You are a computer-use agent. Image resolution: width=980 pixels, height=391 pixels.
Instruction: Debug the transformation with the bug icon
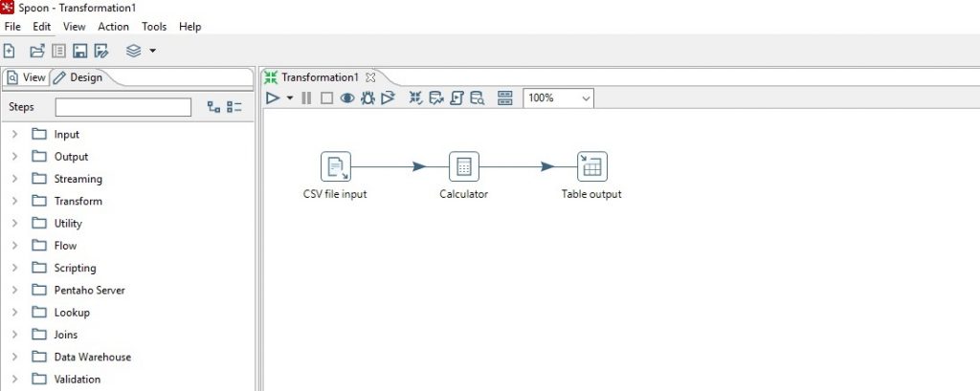tap(367, 98)
